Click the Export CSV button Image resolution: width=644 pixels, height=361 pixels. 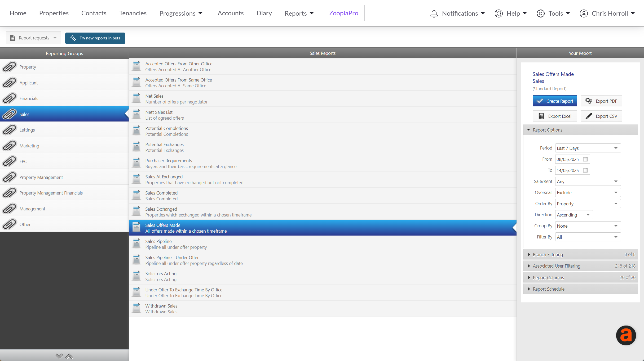(x=601, y=116)
